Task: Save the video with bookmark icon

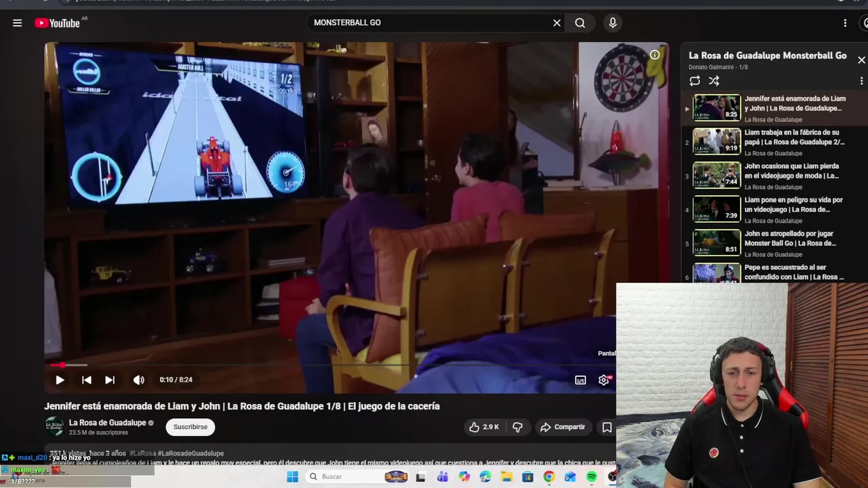Action: tap(607, 427)
